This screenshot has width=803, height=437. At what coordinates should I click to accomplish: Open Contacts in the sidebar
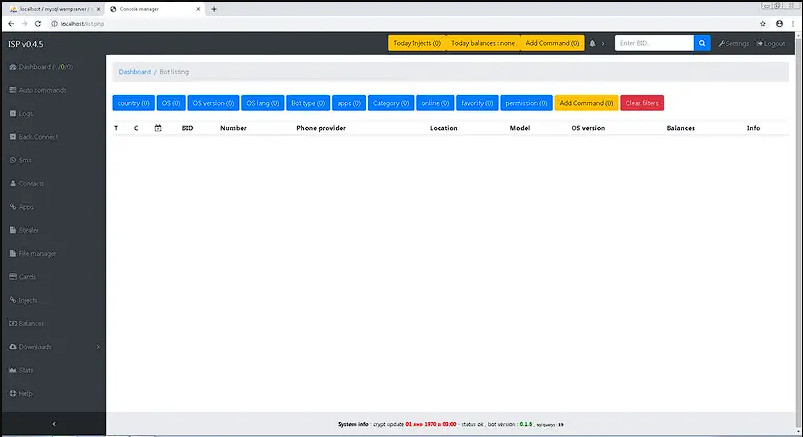tap(27, 183)
